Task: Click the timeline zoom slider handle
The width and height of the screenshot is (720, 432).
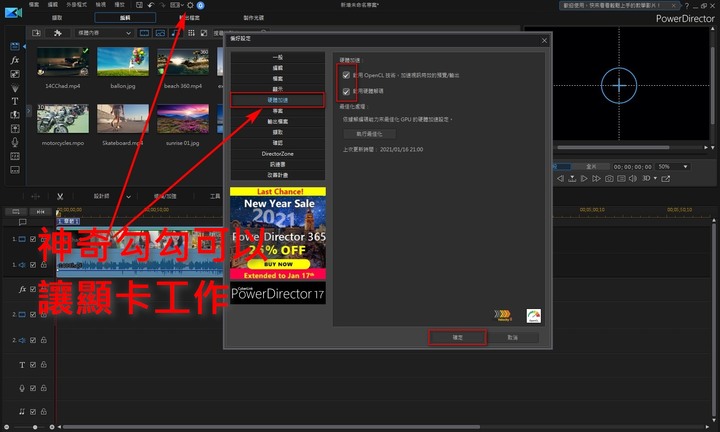Action: [x=35, y=427]
